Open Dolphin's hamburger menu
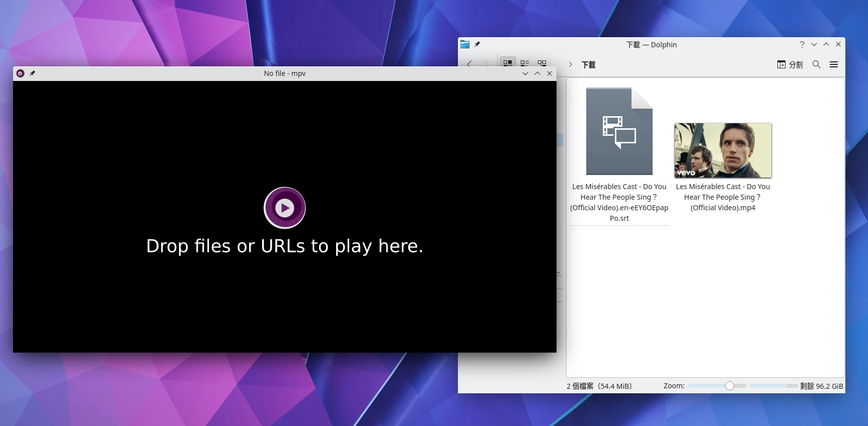Viewport: 868px width, 426px height. 833,64
